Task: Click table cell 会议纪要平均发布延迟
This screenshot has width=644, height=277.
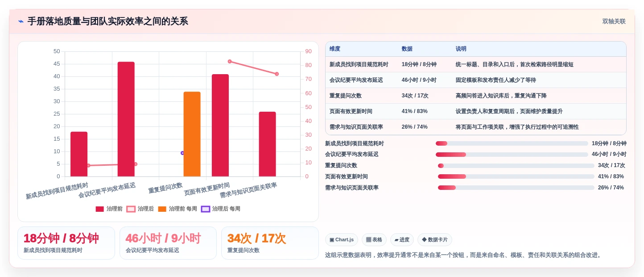Action: pos(356,80)
